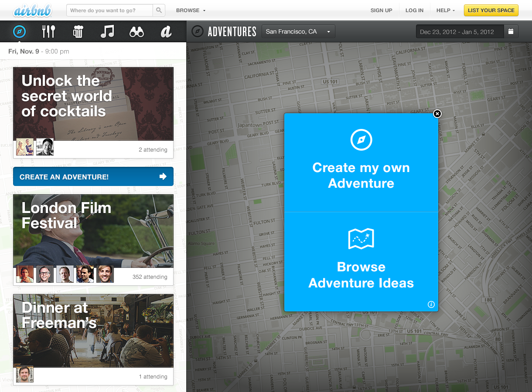The height and width of the screenshot is (392, 532).
Task: Select the music note category icon
Action: pos(107,31)
